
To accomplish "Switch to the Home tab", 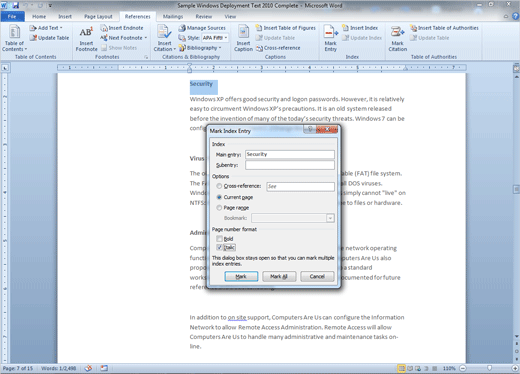I will point(39,16).
